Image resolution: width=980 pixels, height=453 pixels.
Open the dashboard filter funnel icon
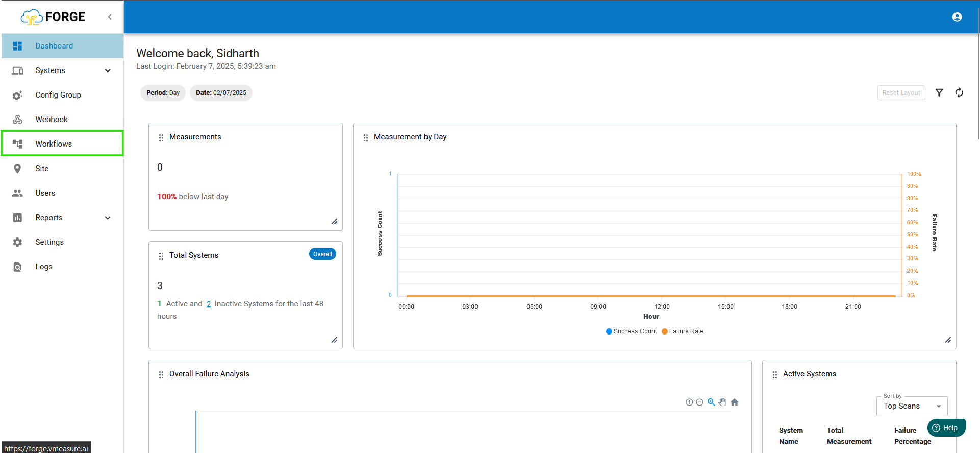[x=939, y=92]
